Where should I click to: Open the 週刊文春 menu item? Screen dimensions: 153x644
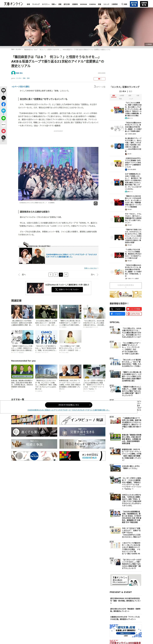67,4
